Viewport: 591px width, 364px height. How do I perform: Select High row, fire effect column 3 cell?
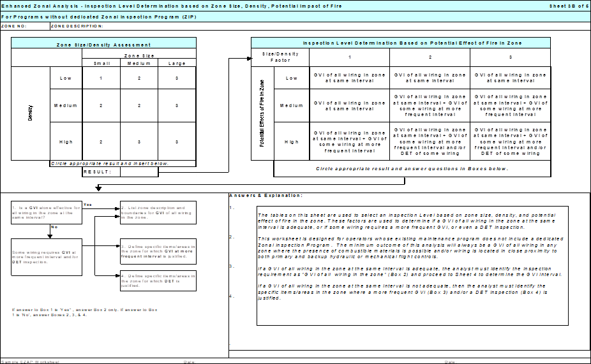(x=510, y=142)
